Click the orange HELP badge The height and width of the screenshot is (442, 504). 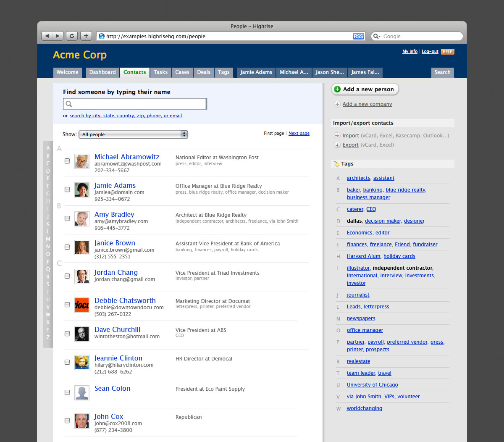point(447,52)
